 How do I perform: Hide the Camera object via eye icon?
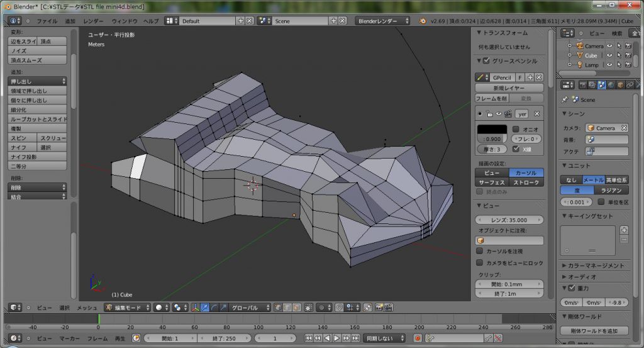(x=609, y=46)
